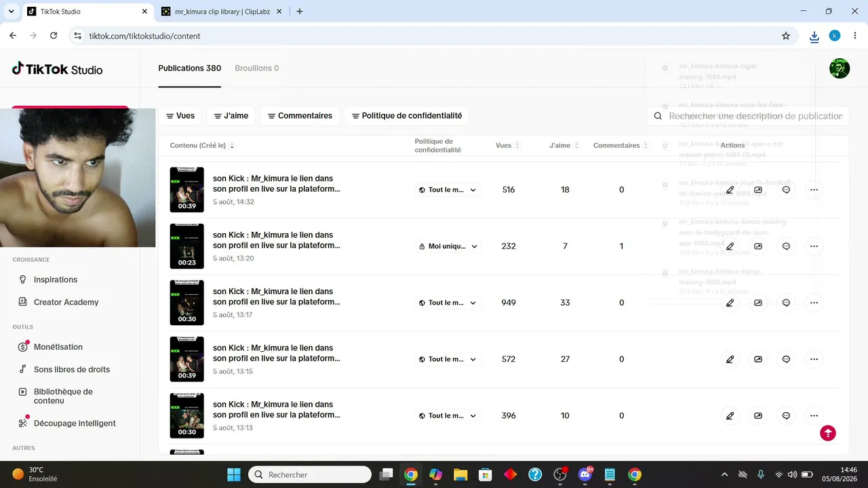Viewport: 868px width, 488px height.
Task: Open more options for the 13:15 post
Action: coord(814,359)
